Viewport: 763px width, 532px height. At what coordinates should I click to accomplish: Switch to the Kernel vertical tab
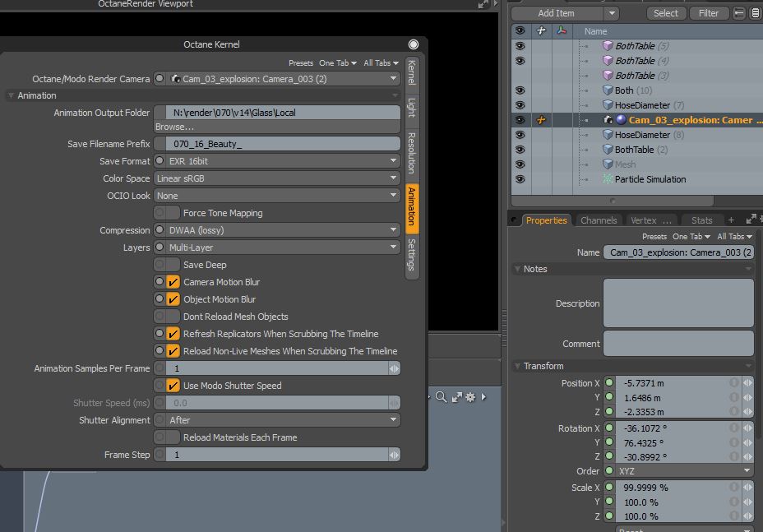[412, 72]
